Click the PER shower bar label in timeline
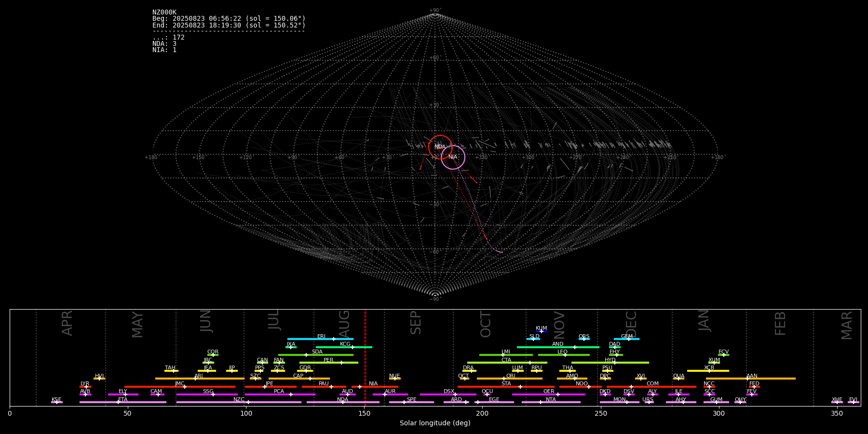Viewport: 868px width, 434px height. (328, 360)
